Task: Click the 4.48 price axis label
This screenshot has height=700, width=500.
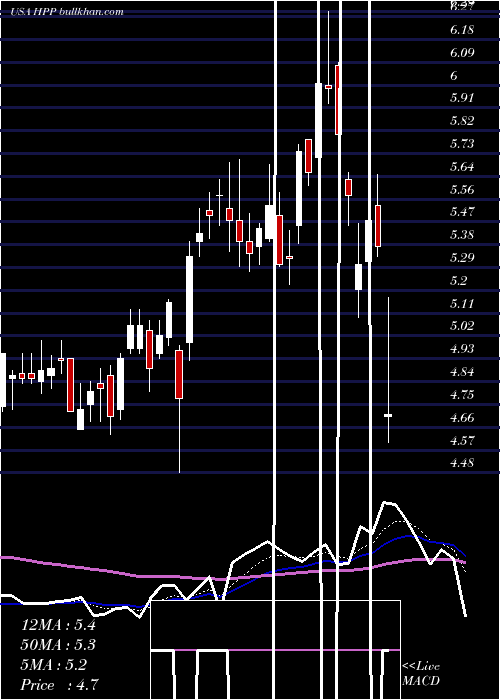Action: (462, 462)
